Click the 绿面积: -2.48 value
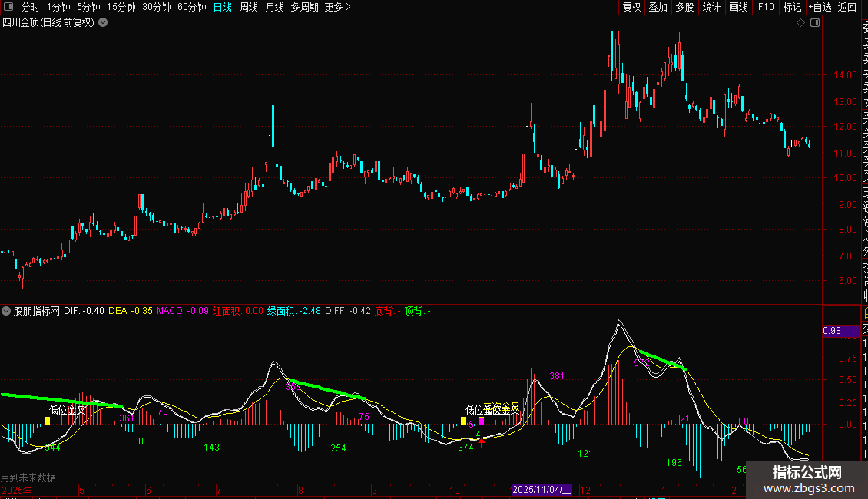This screenshot has height=499, width=868. coord(294,311)
